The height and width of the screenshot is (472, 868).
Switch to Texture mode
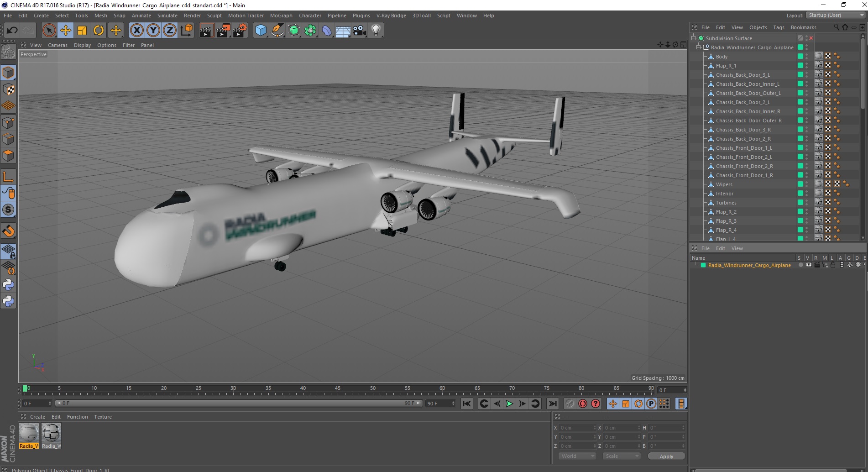(8, 89)
